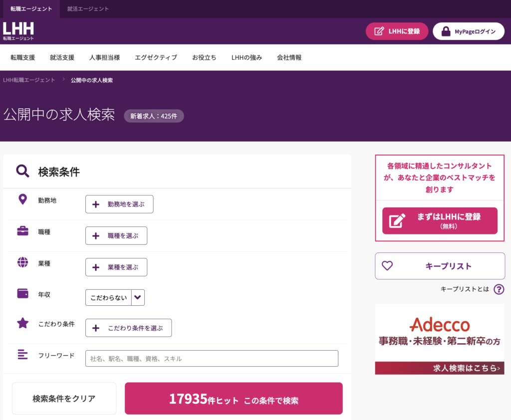Click 新着求人：425件 badge
This screenshot has width=511, height=420.
(154, 116)
